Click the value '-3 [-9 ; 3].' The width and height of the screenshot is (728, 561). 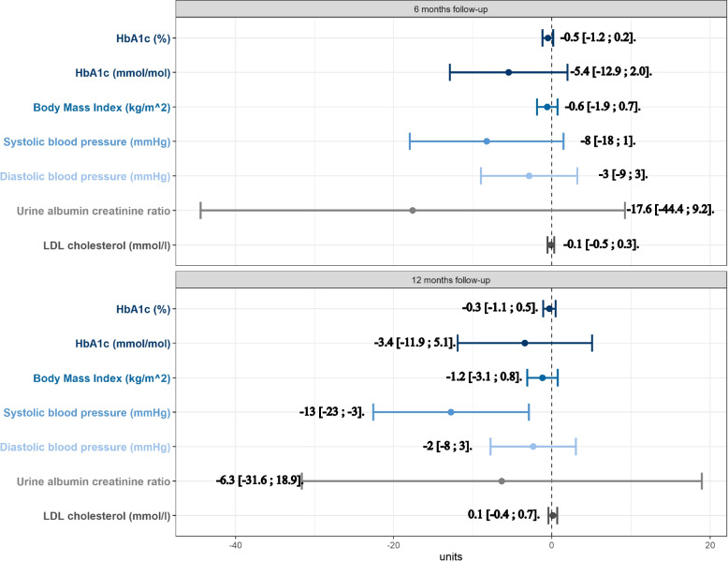pyautogui.click(x=623, y=175)
